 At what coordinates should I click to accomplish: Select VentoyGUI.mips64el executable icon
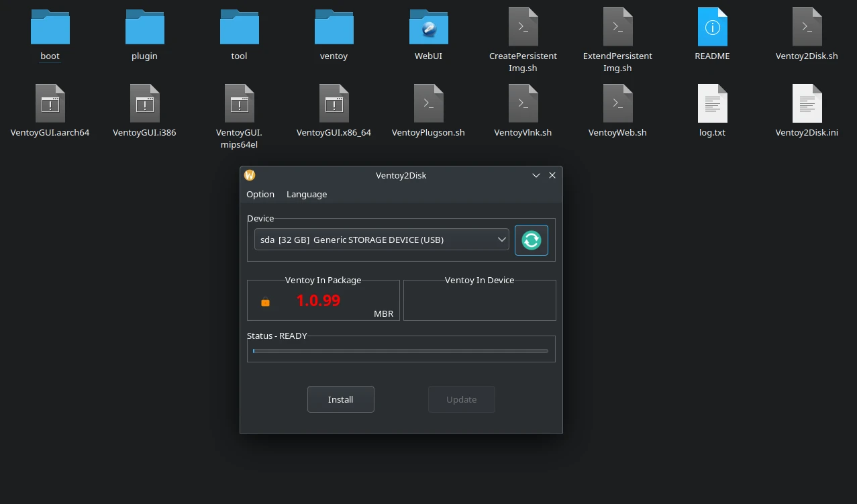(240, 103)
